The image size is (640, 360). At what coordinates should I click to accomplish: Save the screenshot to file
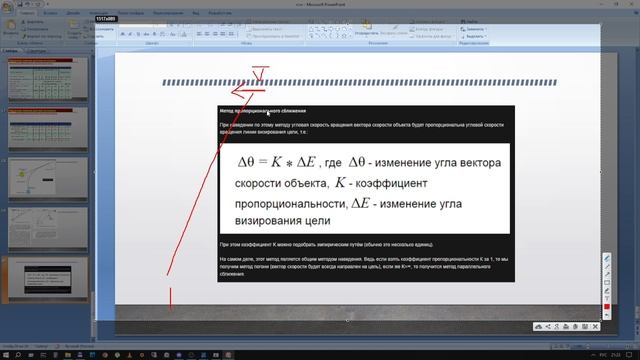(x=585, y=327)
